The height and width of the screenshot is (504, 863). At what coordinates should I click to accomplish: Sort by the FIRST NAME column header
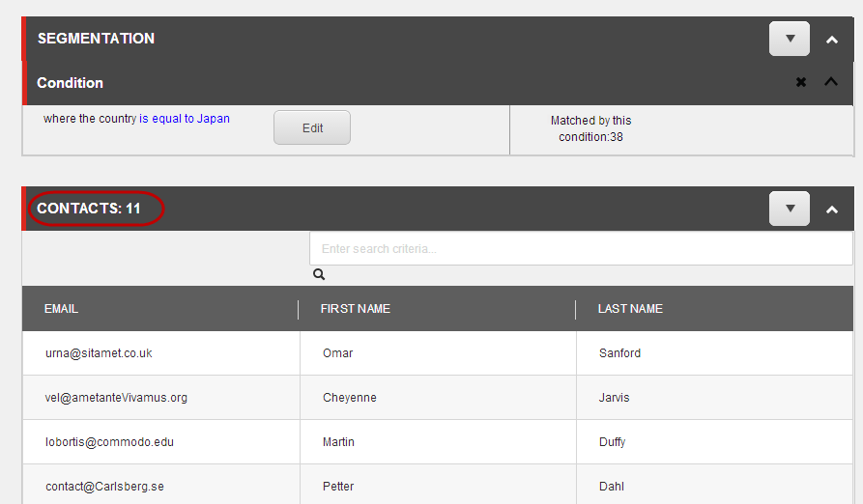356,309
